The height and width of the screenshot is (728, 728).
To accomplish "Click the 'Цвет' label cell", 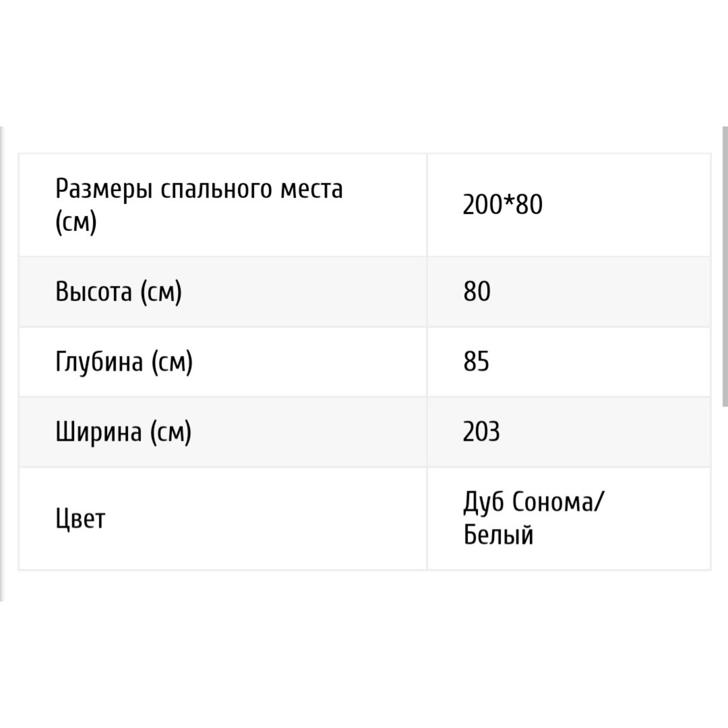I will tap(81, 519).
